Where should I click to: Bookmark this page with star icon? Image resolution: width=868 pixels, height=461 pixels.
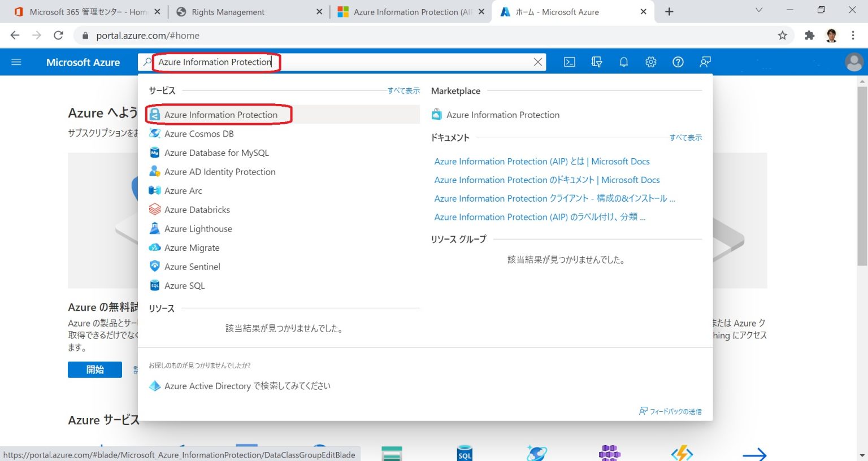pyautogui.click(x=782, y=36)
